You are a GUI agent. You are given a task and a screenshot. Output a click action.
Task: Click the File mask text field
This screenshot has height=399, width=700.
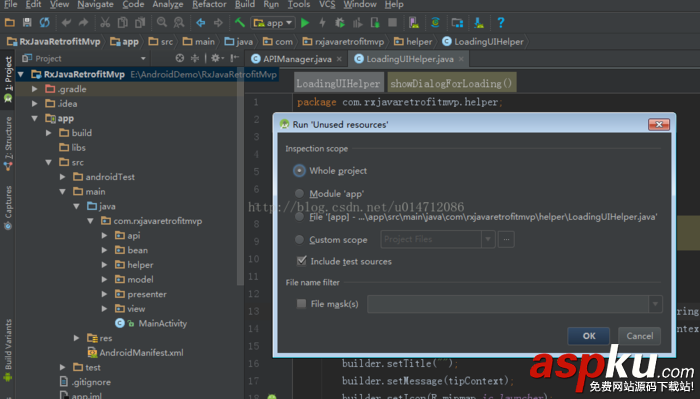coord(508,304)
